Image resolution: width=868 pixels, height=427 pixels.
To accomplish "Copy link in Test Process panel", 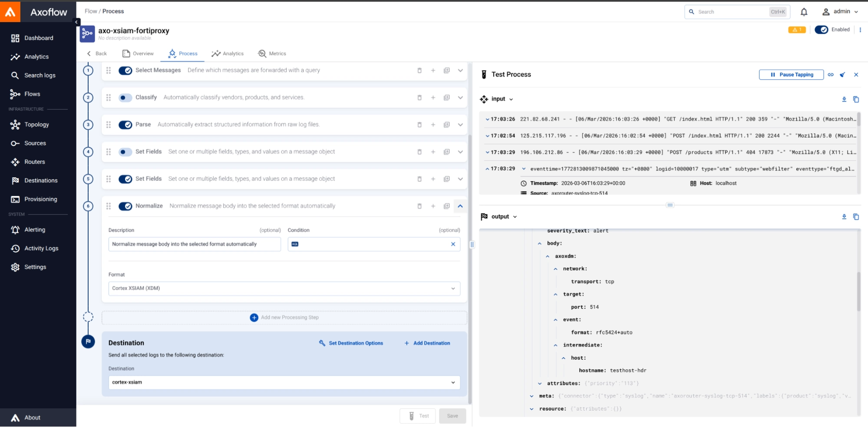I will point(830,75).
